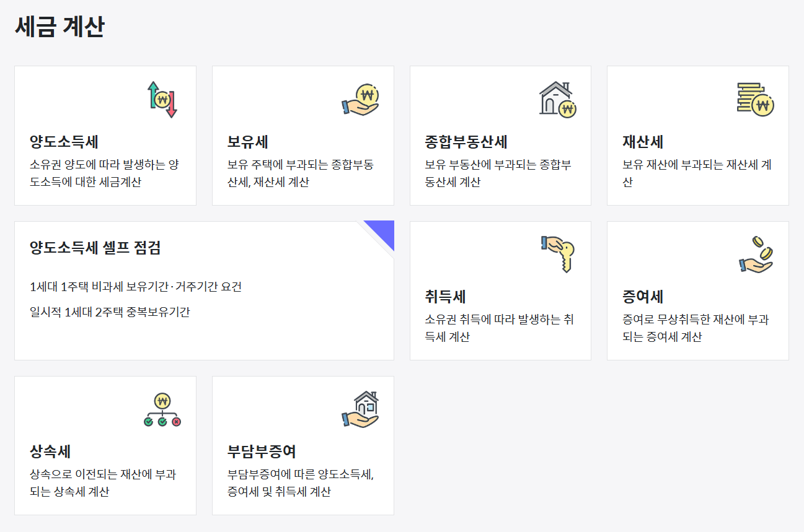
Task: Open the 재산세 calculation page
Action: pyautogui.click(x=643, y=141)
